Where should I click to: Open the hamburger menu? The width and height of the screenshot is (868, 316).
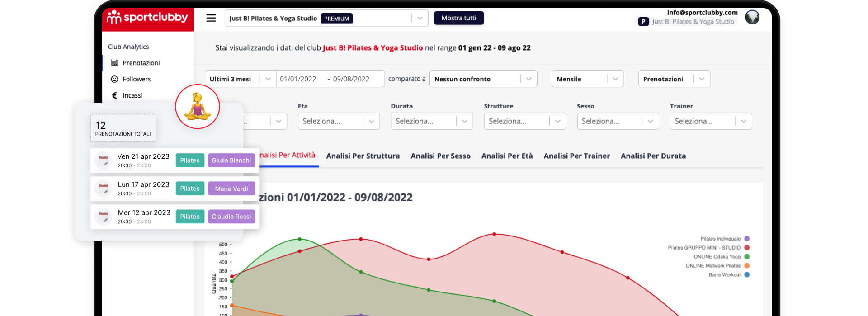click(211, 18)
